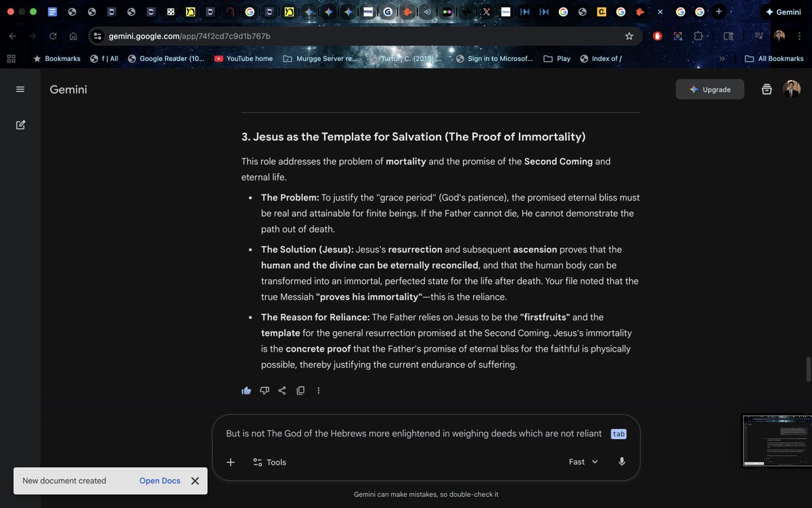Reload the current page

[x=53, y=36]
